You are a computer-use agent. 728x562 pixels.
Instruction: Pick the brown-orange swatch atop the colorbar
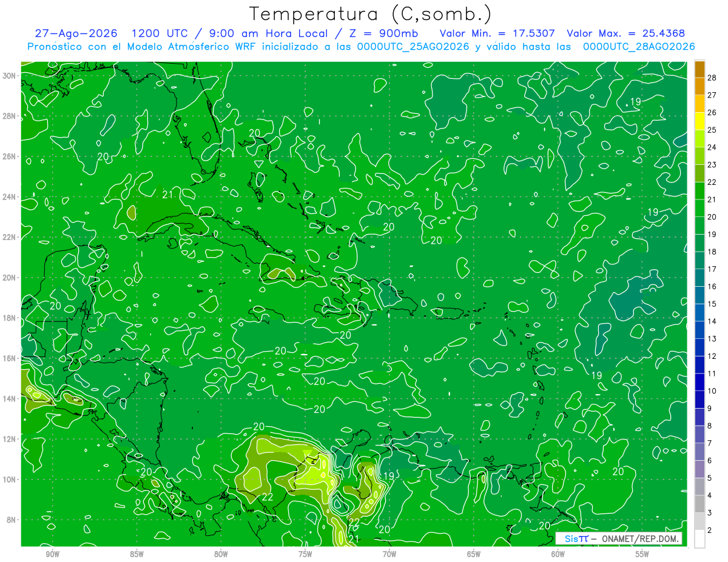tap(699, 69)
